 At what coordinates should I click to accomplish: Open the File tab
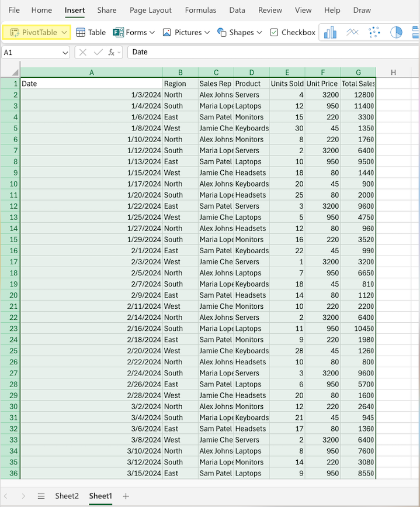(14, 11)
